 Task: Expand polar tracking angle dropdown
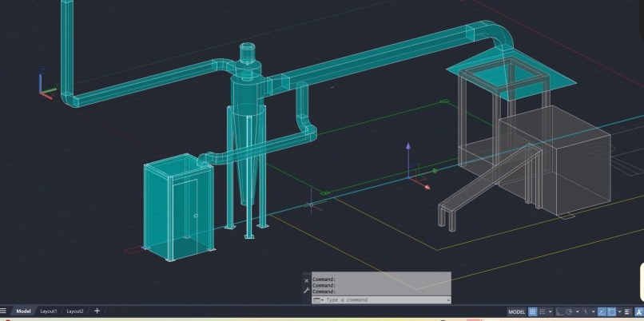[x=578, y=311]
